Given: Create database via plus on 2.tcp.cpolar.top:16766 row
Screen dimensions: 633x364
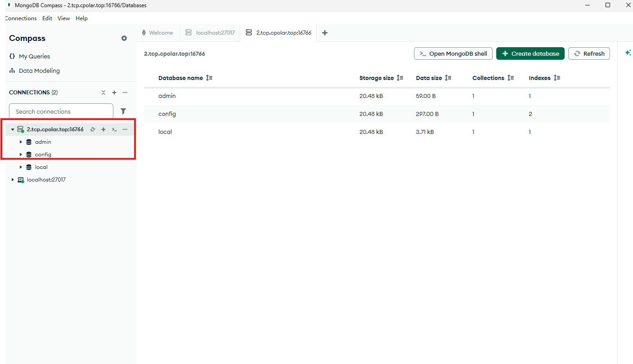Looking at the screenshot, I should (103, 129).
